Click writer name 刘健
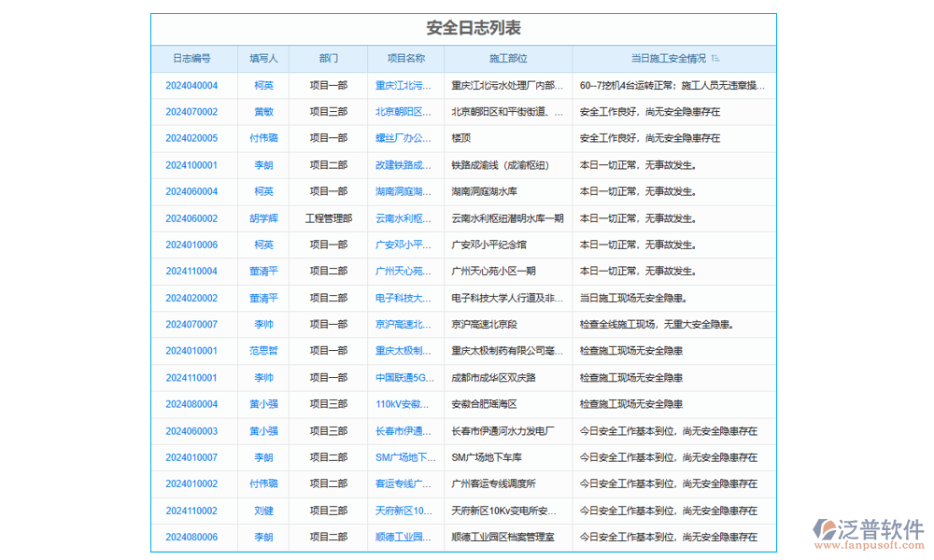The image size is (934, 560). click(262, 511)
